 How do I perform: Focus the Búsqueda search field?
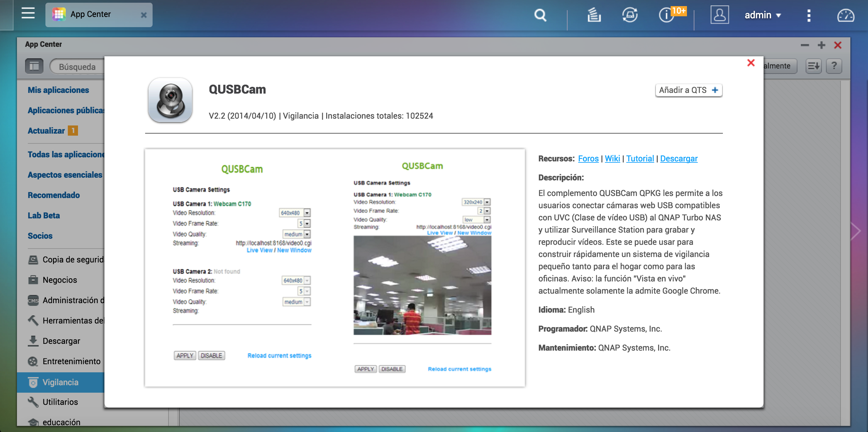[x=77, y=66]
